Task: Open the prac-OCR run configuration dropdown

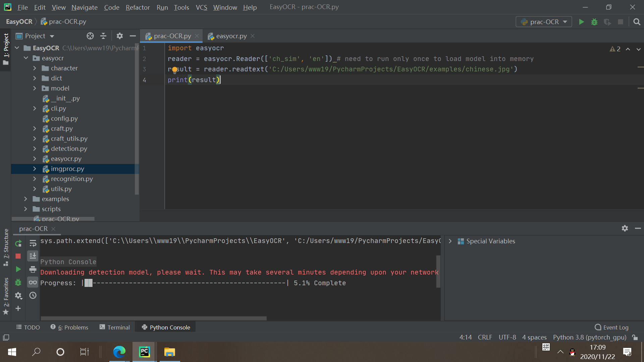Action: (543, 21)
